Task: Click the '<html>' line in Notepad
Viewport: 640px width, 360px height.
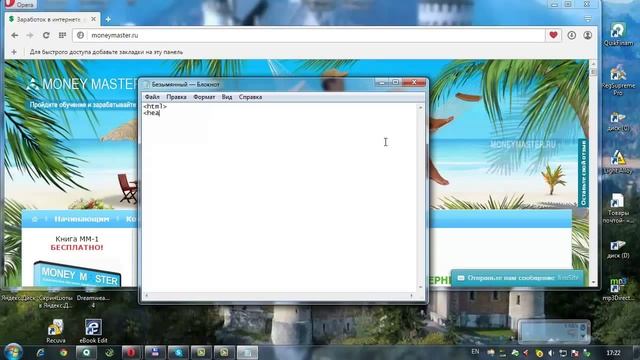Action: click(x=155, y=106)
